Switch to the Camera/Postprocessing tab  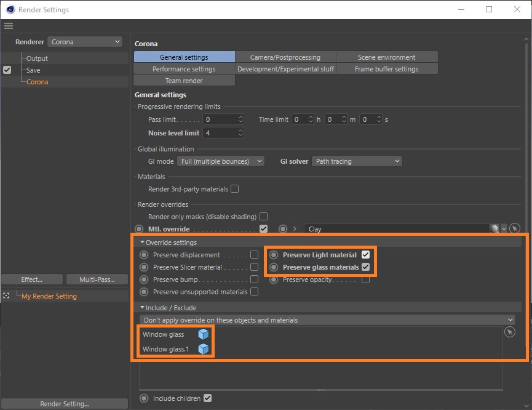[x=285, y=57]
